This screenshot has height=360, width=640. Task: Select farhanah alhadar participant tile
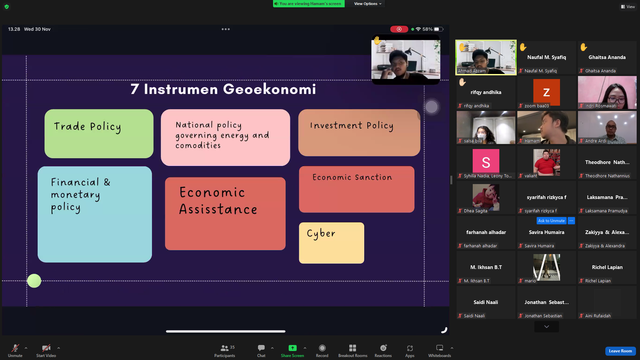point(486,232)
